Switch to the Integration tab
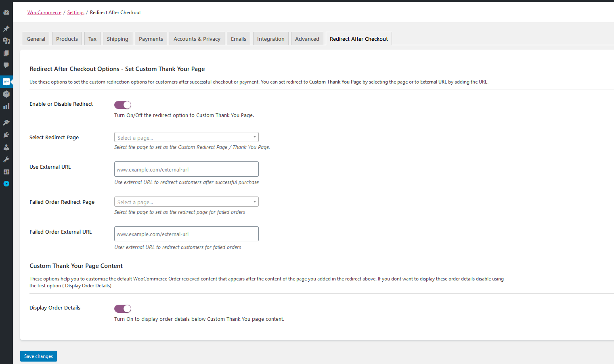Image resolution: width=614 pixels, height=364 pixels. (271, 39)
